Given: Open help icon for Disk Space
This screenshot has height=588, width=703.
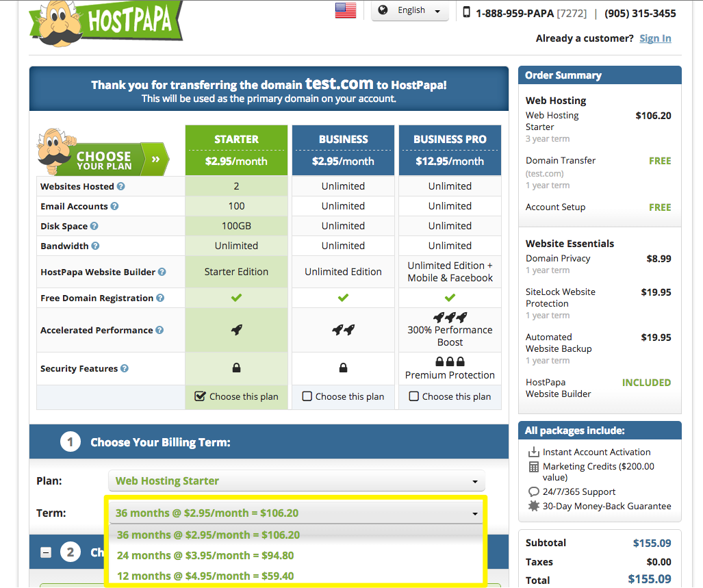Looking at the screenshot, I should pyautogui.click(x=94, y=226).
